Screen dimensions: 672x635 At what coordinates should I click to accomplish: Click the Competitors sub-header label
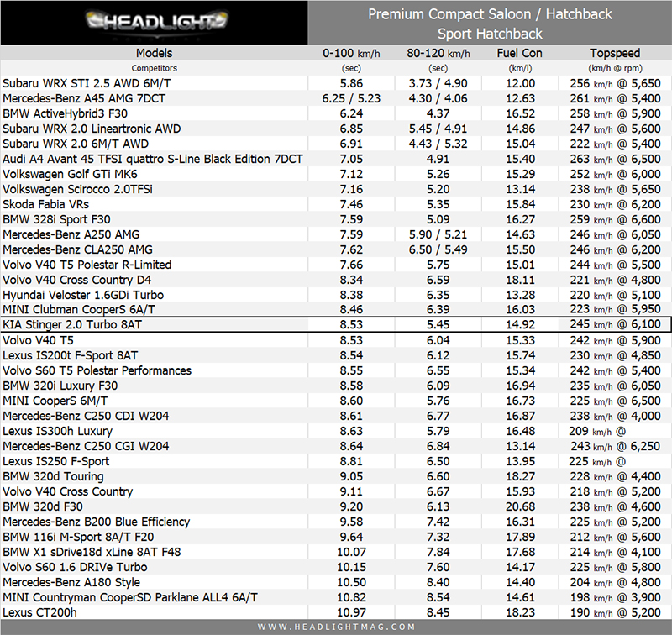click(154, 68)
